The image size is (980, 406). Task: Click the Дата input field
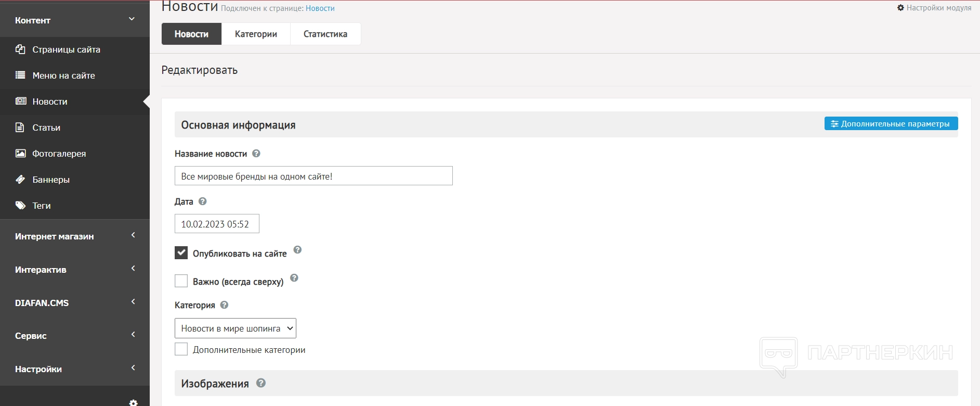(x=217, y=224)
